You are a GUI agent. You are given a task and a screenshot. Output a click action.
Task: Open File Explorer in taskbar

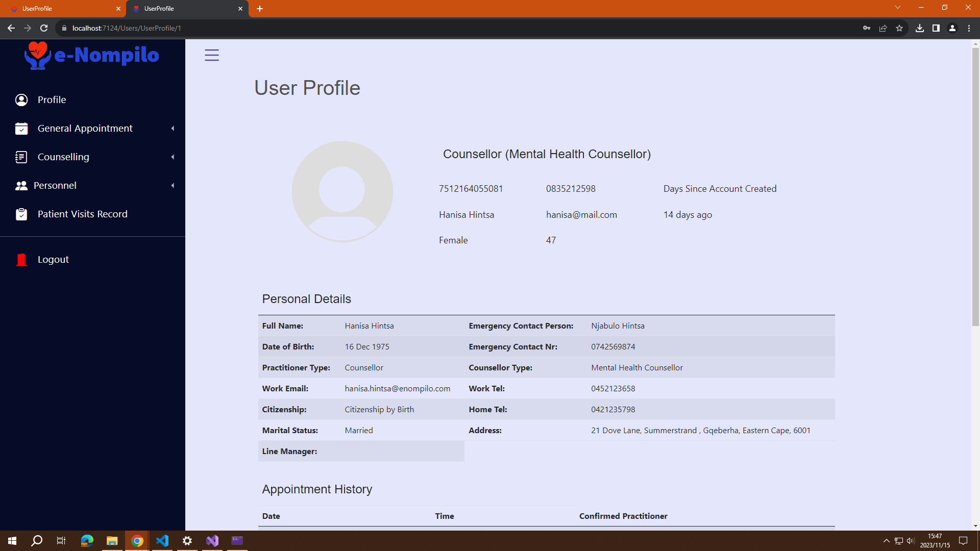(112, 541)
